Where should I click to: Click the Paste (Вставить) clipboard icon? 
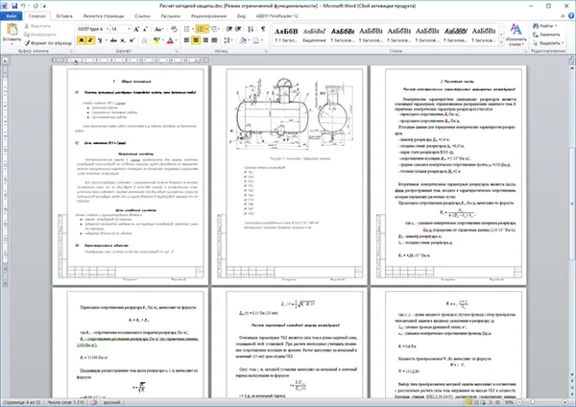pos(12,30)
